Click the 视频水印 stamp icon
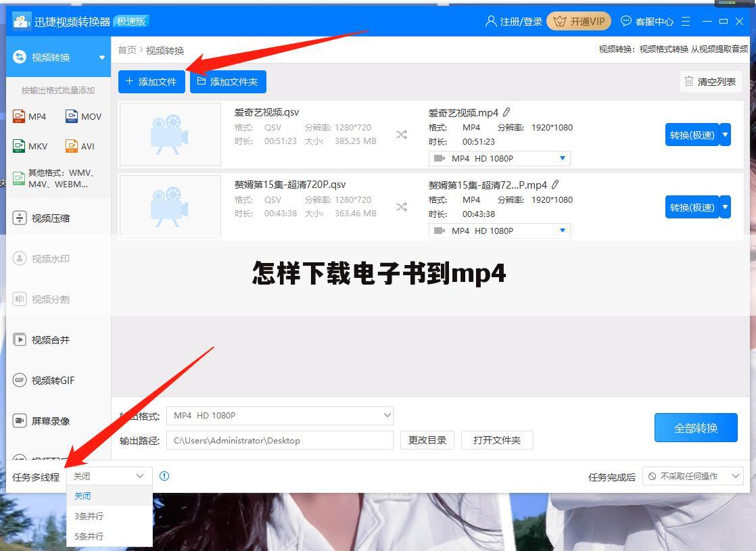The image size is (756, 551). tap(20, 258)
